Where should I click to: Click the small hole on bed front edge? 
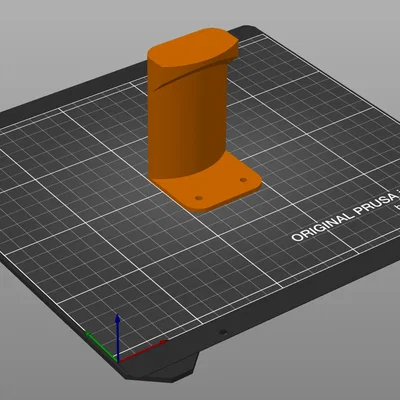[x=222, y=332]
